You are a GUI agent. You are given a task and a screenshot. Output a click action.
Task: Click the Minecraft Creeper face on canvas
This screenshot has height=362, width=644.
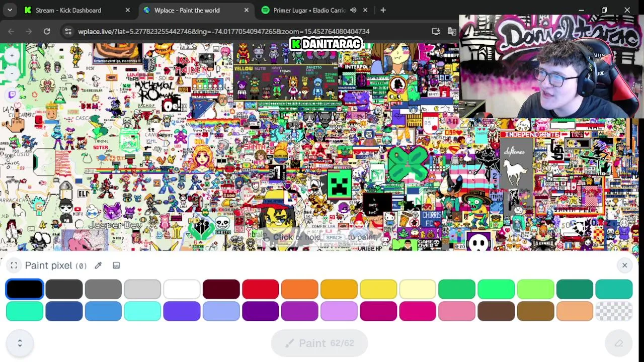point(339,185)
